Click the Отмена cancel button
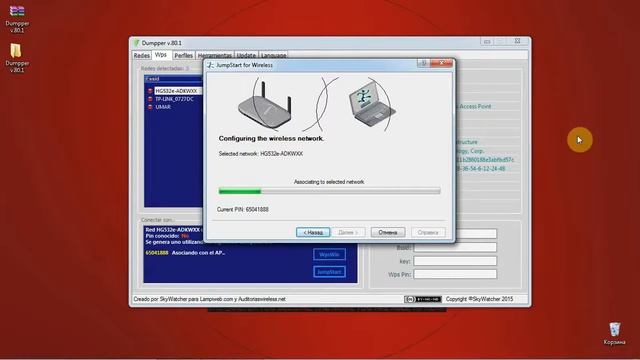The height and width of the screenshot is (360, 640). (388, 232)
